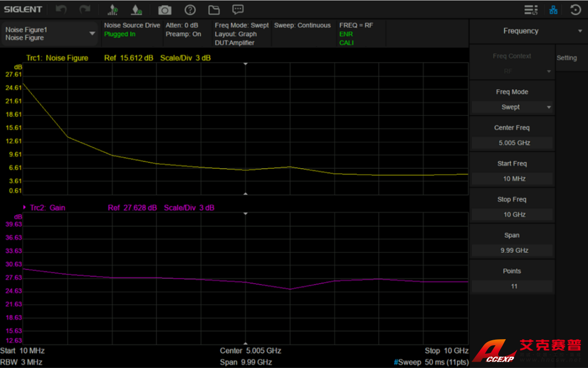Toggle Preamp On in the Atten panel

click(x=183, y=34)
